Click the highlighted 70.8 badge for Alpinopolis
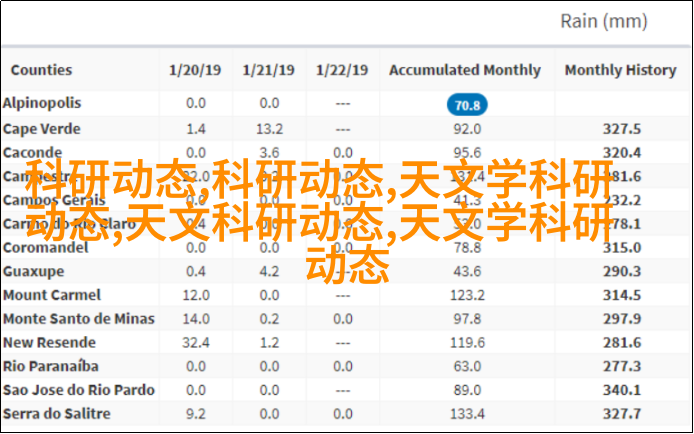Screen dimensions: 694x434 [466, 105]
